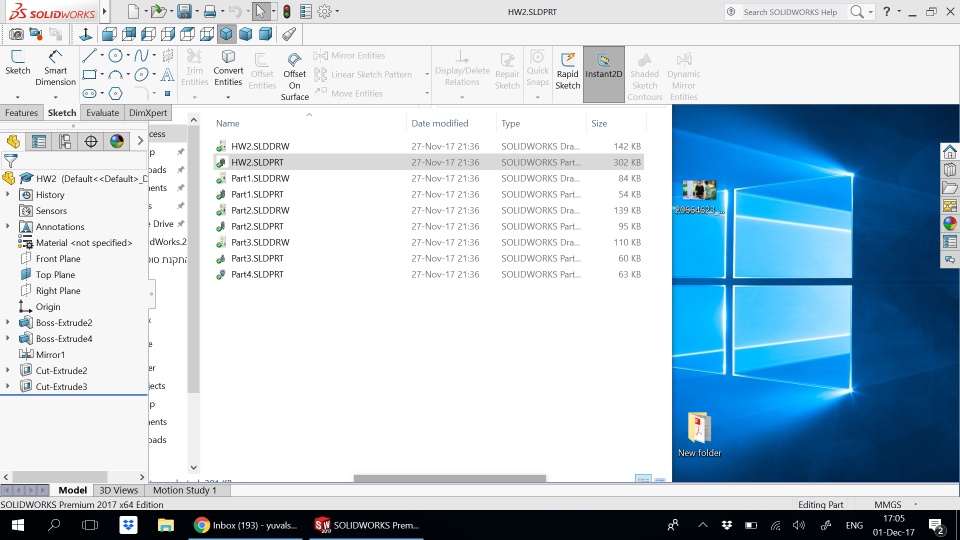Switch to the Motion Study 1 tab
The width and height of the screenshot is (960, 540).
(184, 490)
